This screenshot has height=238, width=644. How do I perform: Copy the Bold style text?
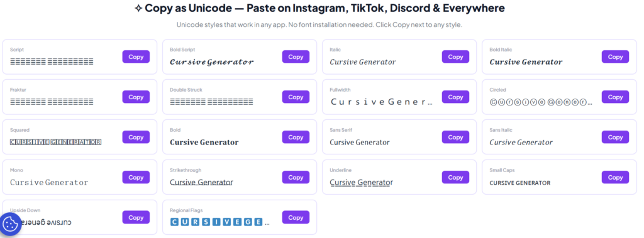pyautogui.click(x=296, y=138)
